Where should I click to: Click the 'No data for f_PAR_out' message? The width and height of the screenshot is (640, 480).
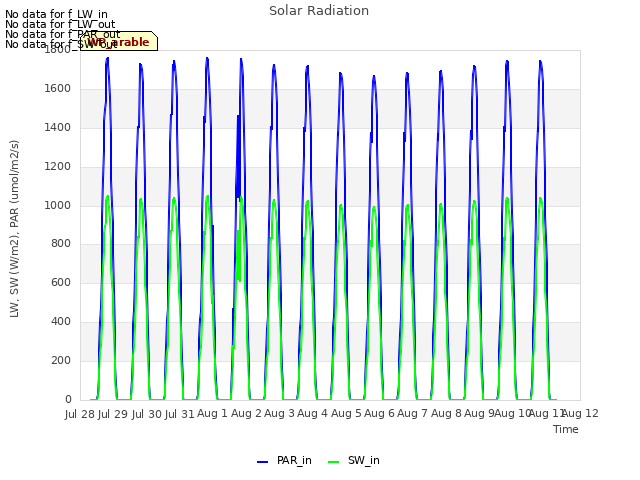point(62,34)
